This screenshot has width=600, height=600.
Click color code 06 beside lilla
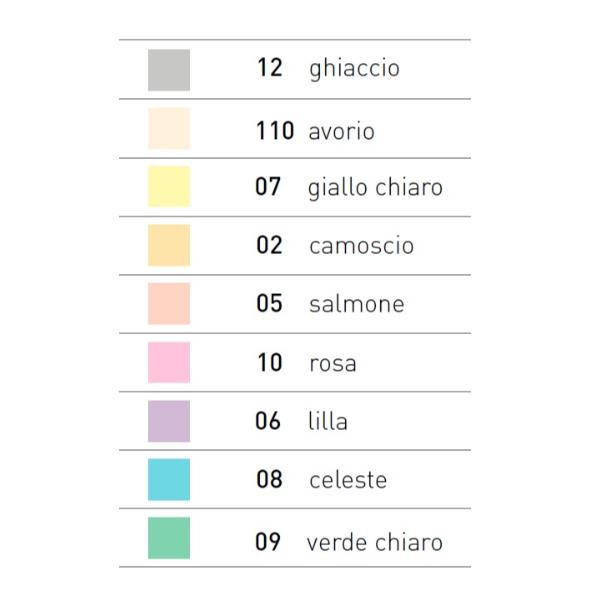click(268, 421)
